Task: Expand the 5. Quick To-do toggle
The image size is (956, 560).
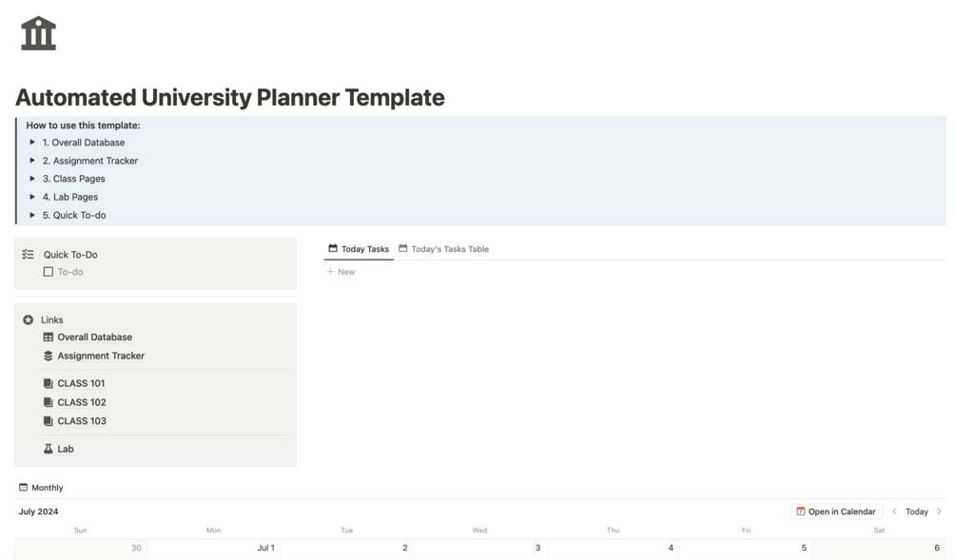Action: coord(32,215)
